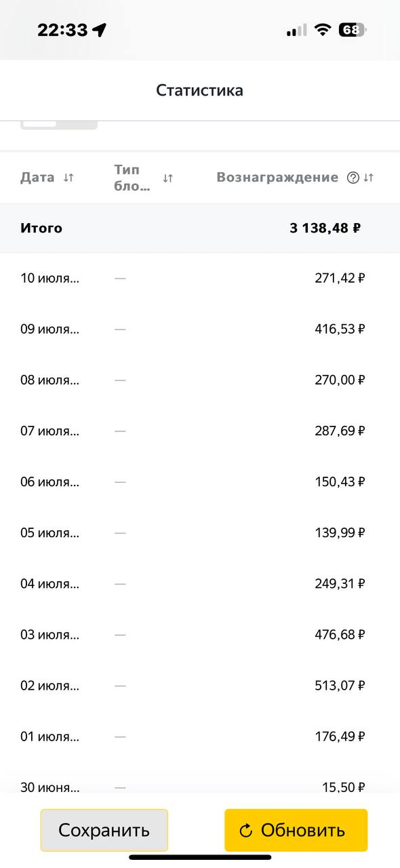Toggle the partially hidden switch below the title
Screen dimensions: 400x868
click(x=59, y=125)
